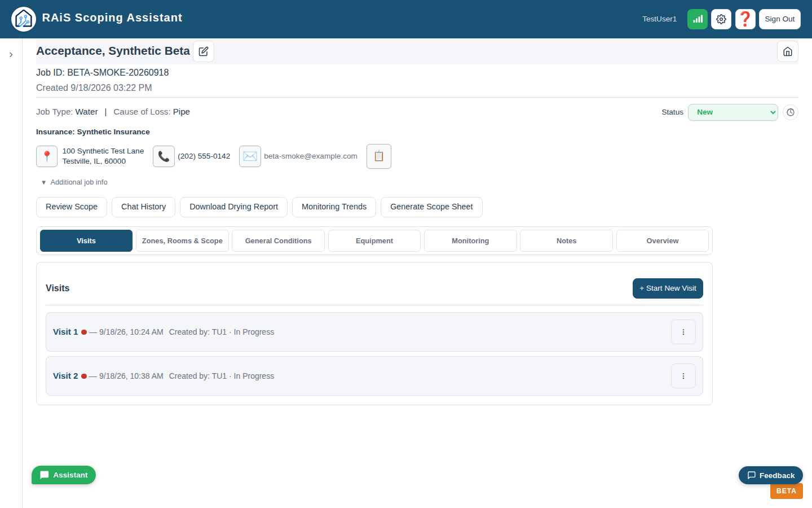Open the green signal strength indicator
The image size is (812, 508).
(x=698, y=19)
